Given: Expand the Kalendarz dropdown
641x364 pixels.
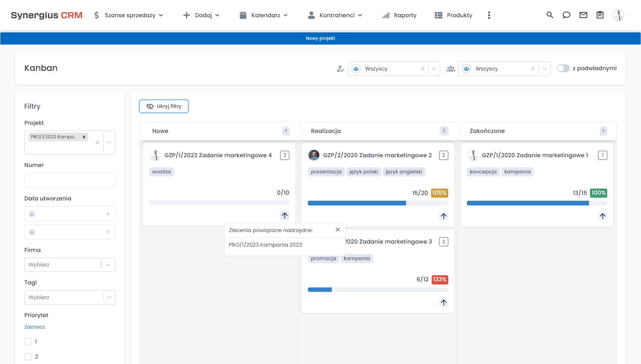Looking at the screenshot, I should 286,15.
